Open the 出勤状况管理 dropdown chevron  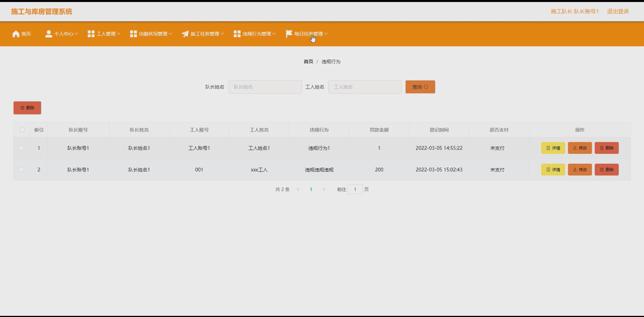[x=170, y=34]
